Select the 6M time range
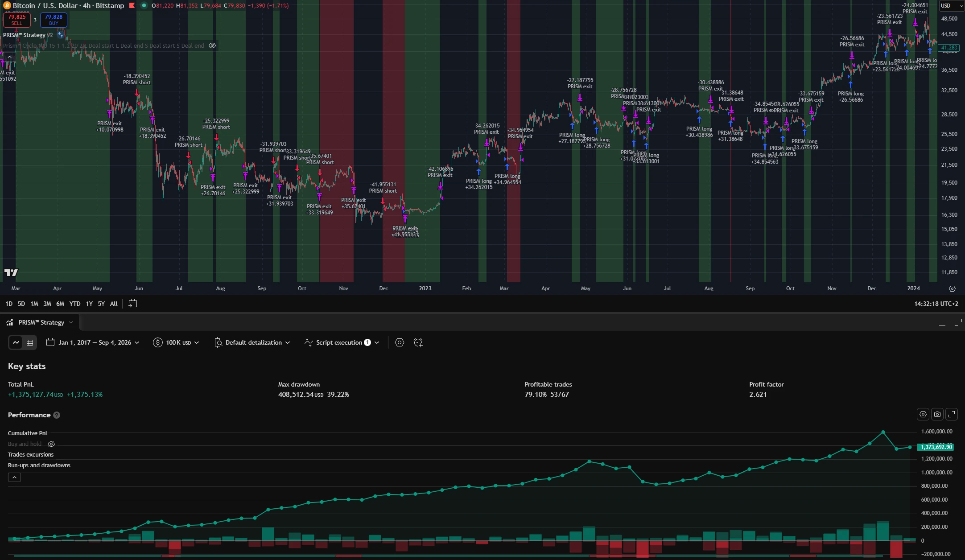The image size is (965, 560). [60, 304]
